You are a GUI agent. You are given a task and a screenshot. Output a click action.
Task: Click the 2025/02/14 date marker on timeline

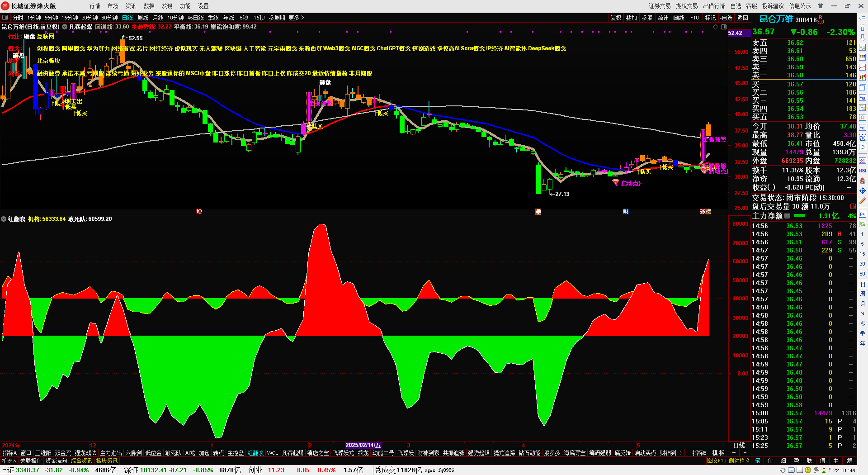pos(363,445)
